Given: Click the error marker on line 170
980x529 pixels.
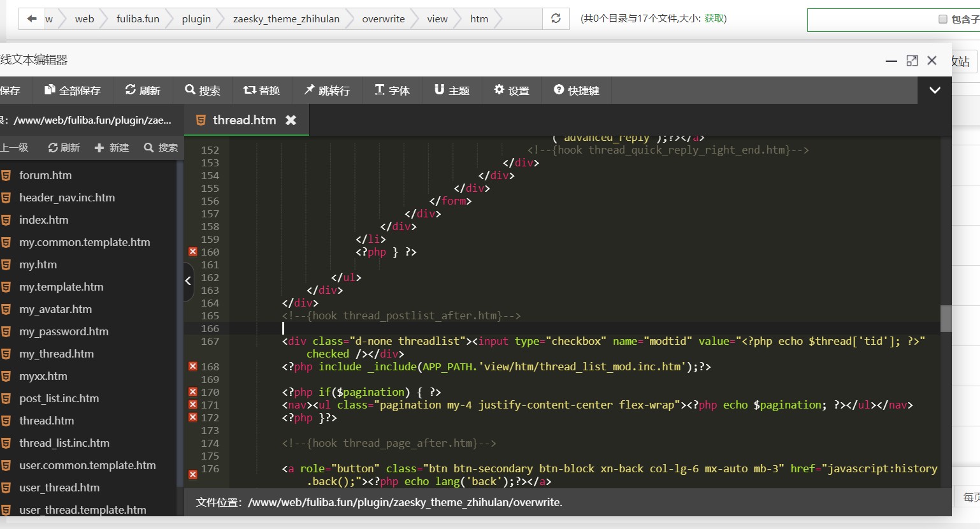Looking at the screenshot, I should (192, 392).
